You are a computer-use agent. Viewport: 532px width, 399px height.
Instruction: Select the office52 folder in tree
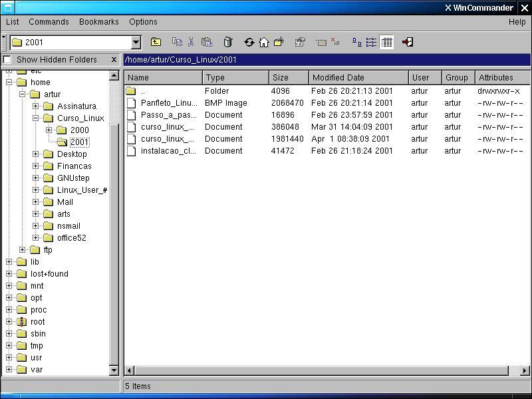tap(72, 238)
